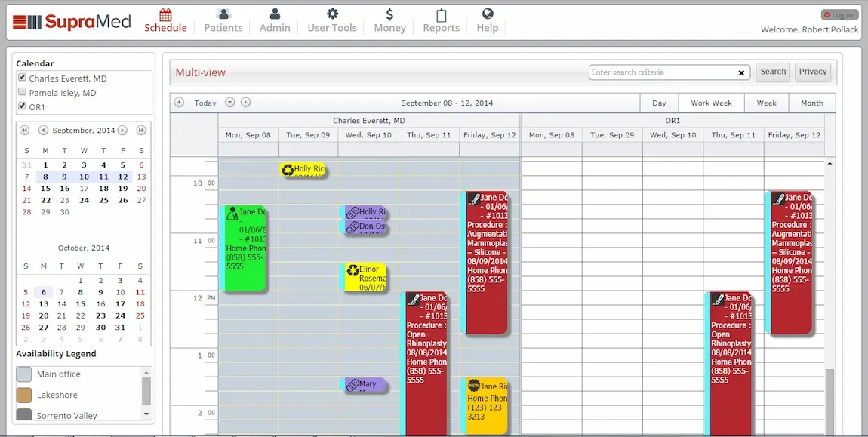868x437 pixels.
Task: Click the Patients icon in the top toolbar
Action: click(223, 14)
